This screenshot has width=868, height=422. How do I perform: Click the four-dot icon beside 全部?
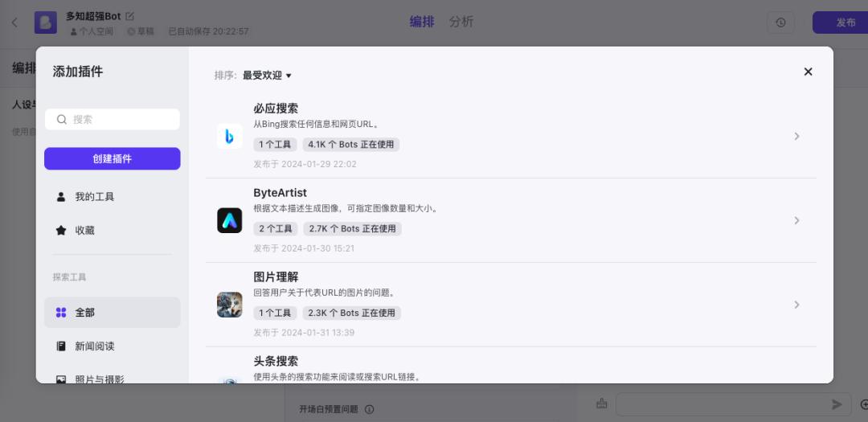tap(61, 313)
